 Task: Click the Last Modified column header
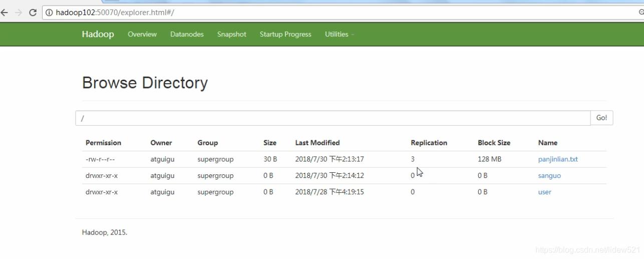317,143
